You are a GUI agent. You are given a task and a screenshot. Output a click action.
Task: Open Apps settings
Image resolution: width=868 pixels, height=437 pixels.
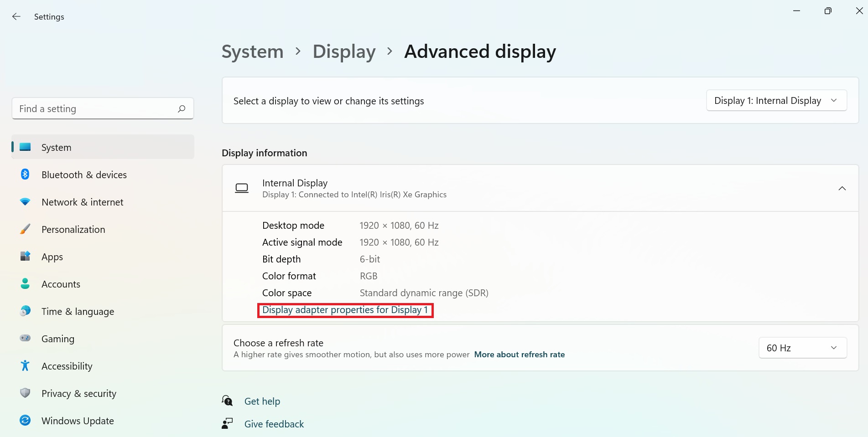[52, 257]
